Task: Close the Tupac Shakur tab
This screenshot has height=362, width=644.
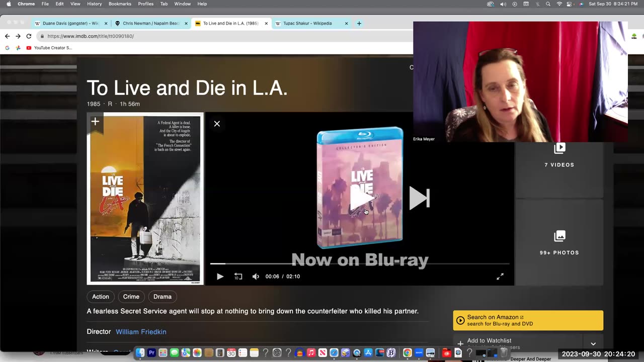Action: 346,23
